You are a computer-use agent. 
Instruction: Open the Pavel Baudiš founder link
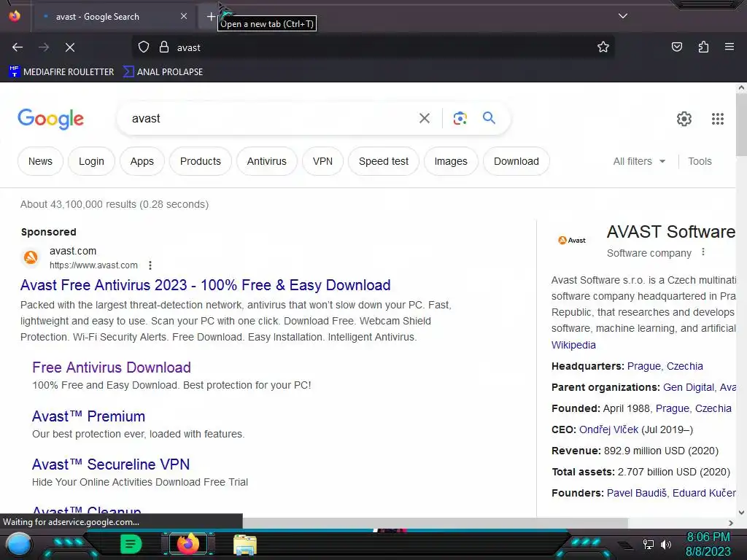pos(636,494)
